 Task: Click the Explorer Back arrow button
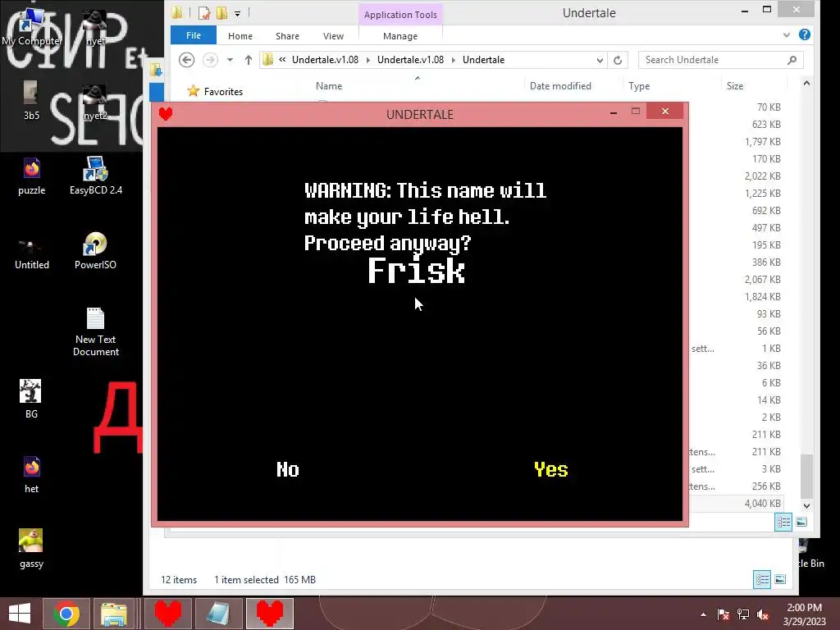coord(186,59)
